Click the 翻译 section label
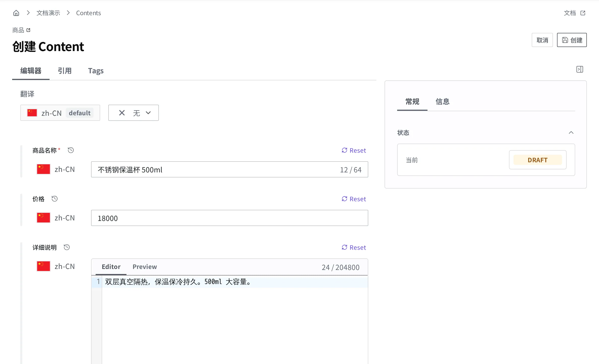The height and width of the screenshot is (364, 599). tap(27, 94)
